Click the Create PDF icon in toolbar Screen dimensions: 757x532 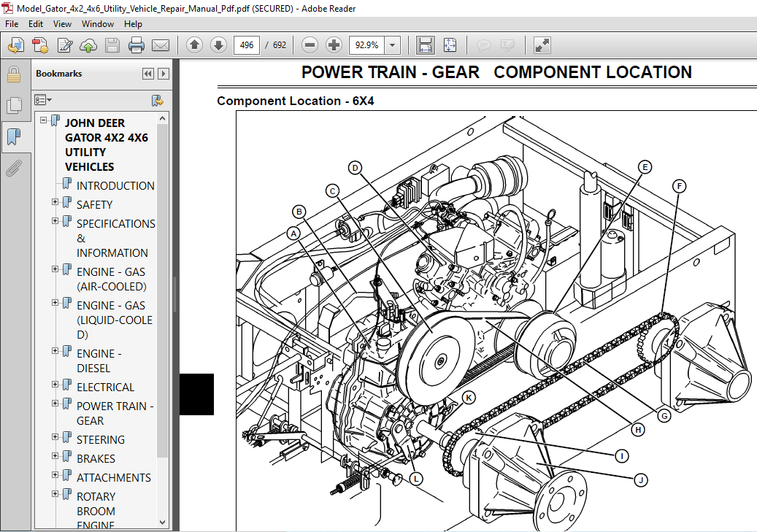(x=16, y=45)
